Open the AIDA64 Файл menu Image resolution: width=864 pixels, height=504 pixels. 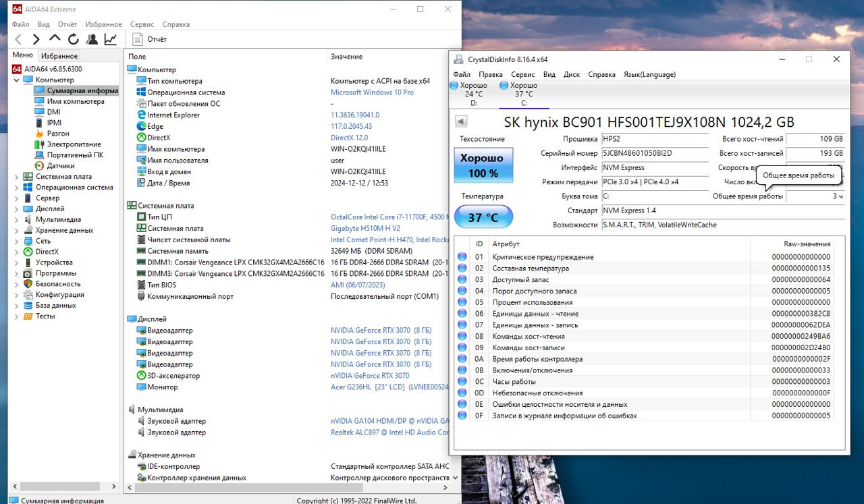(20, 24)
